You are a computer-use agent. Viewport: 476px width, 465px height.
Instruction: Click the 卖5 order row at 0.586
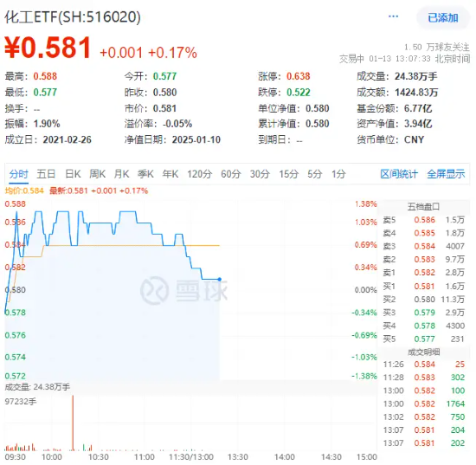point(423,220)
